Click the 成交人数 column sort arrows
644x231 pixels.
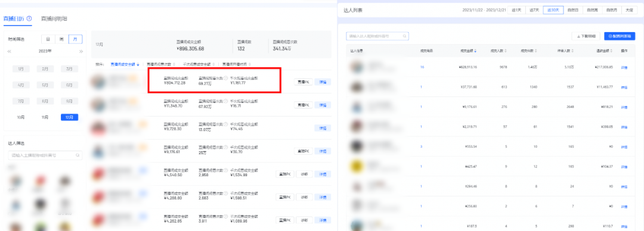506,51
